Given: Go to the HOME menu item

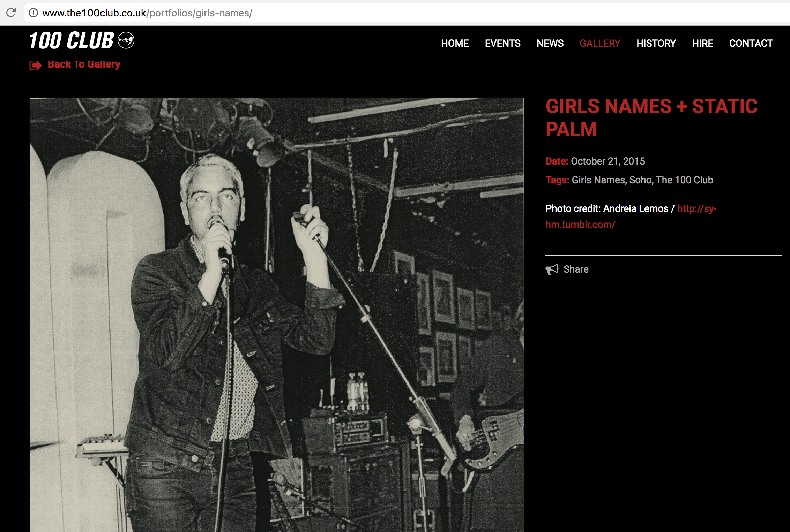Looking at the screenshot, I should tap(455, 43).
